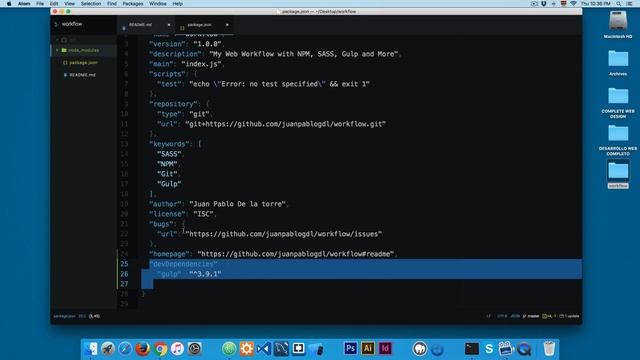Select node_modules in tree view

pyautogui.click(x=84, y=50)
